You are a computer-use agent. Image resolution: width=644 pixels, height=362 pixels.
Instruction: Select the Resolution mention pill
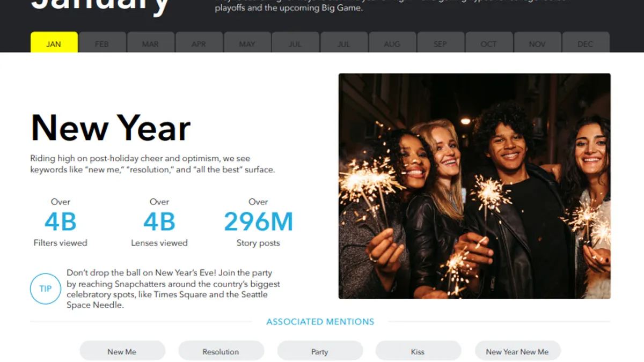click(x=221, y=351)
